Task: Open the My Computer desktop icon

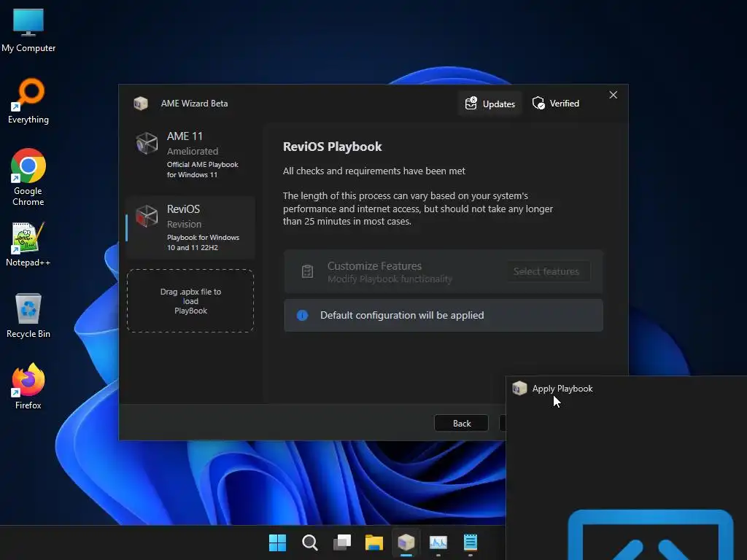Action: (x=28, y=29)
